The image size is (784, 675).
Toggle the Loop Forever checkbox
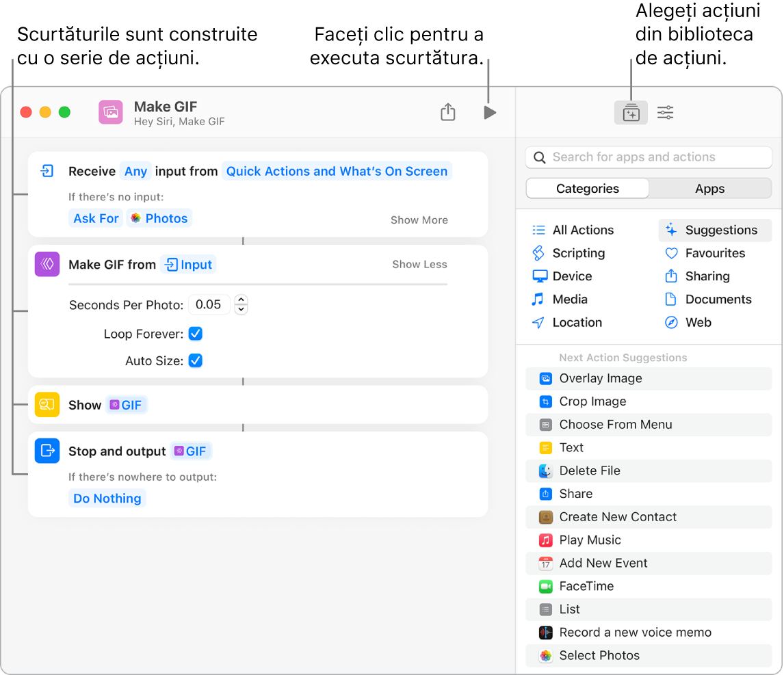[196, 334]
